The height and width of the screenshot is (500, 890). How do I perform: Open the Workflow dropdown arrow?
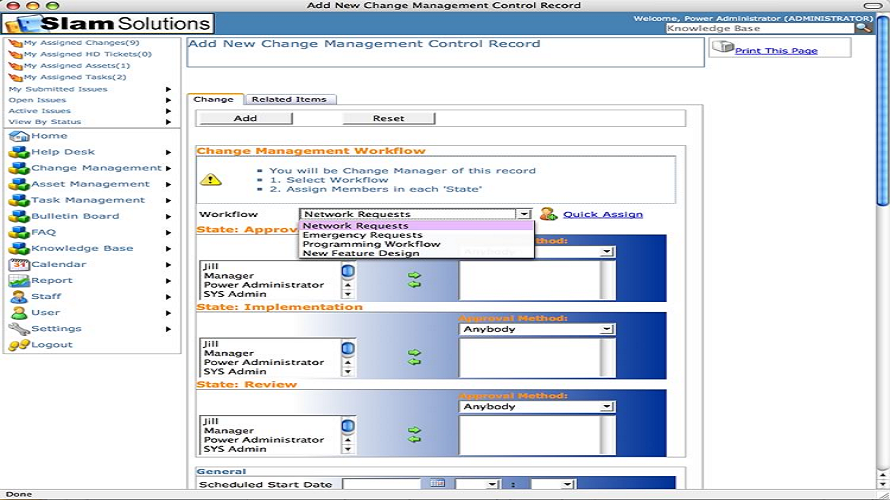coord(523,214)
